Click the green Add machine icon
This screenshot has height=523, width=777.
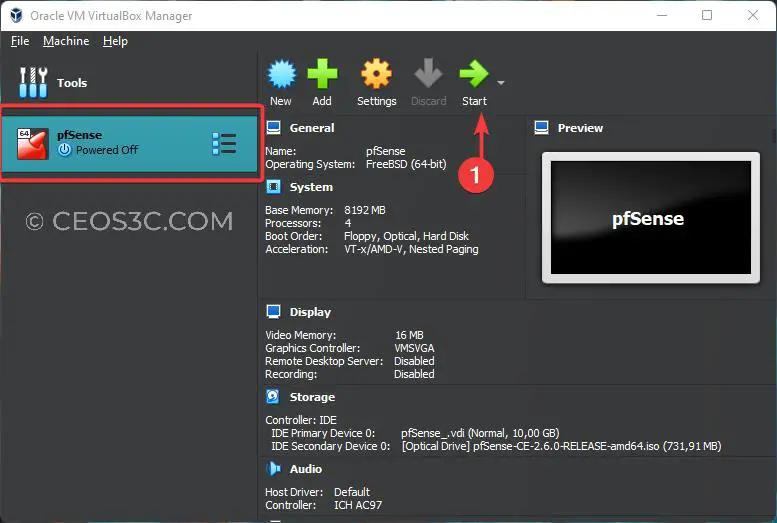322,74
